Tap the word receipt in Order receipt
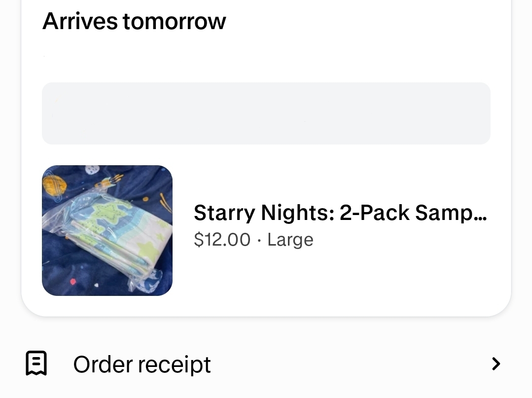532x398 pixels. pyautogui.click(x=174, y=364)
